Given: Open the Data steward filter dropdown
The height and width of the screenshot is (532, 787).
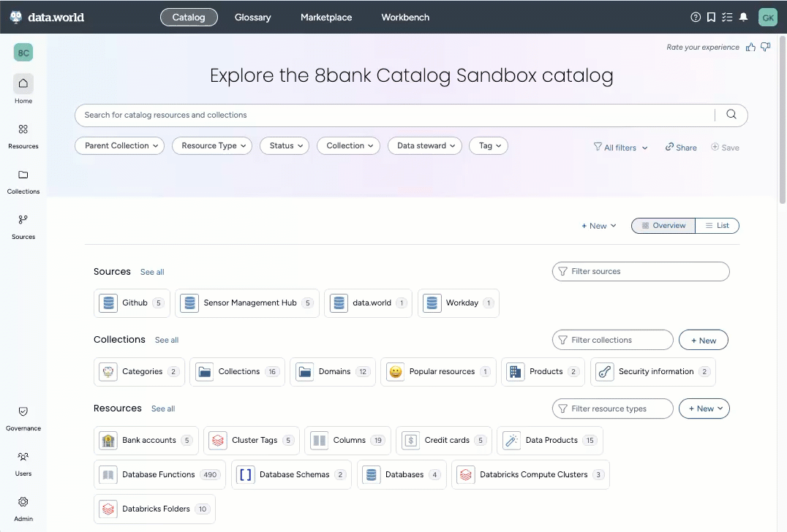Looking at the screenshot, I should click(x=424, y=146).
